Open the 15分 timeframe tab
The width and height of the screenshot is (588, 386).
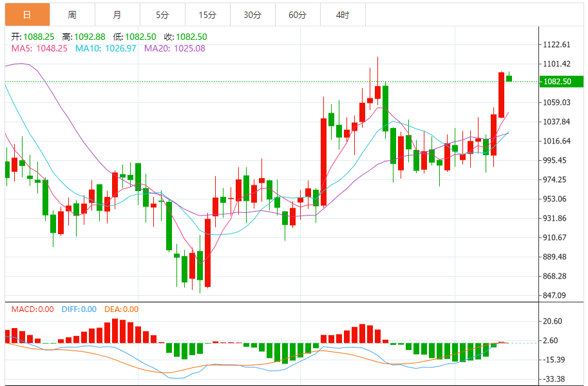(207, 15)
